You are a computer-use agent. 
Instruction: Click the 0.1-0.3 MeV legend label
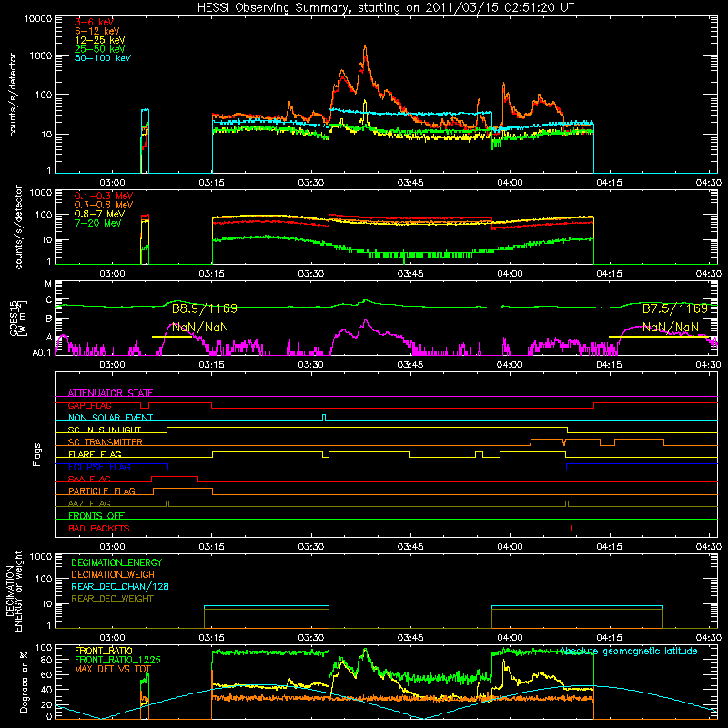[104, 196]
